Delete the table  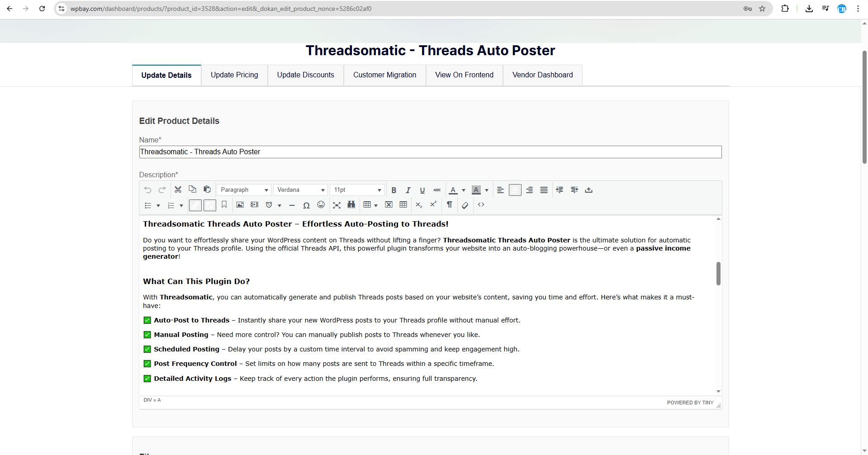point(389,205)
